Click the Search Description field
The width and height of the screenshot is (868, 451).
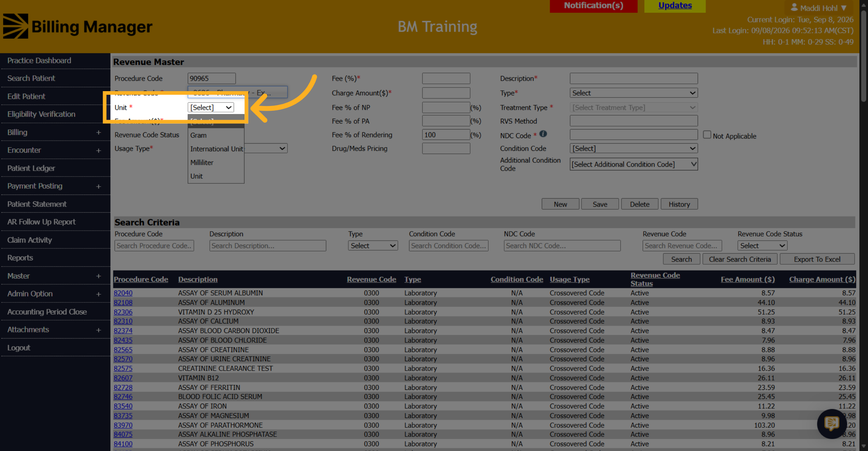pyautogui.click(x=268, y=246)
